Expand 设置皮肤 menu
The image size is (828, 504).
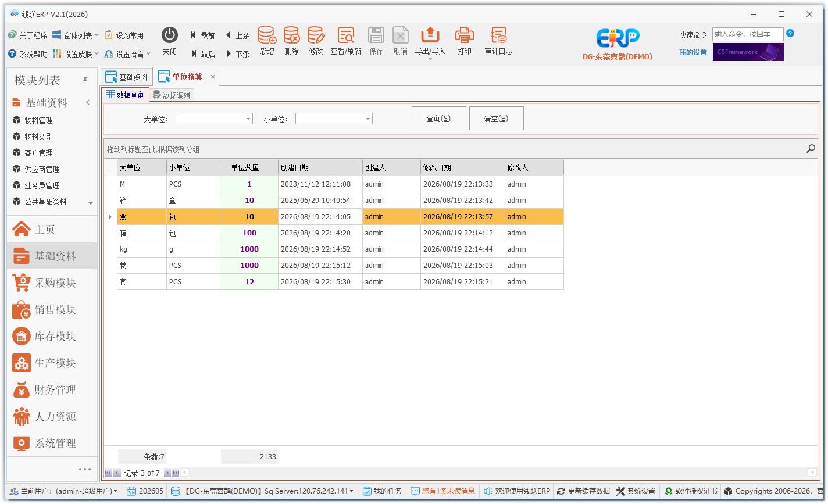[76, 54]
